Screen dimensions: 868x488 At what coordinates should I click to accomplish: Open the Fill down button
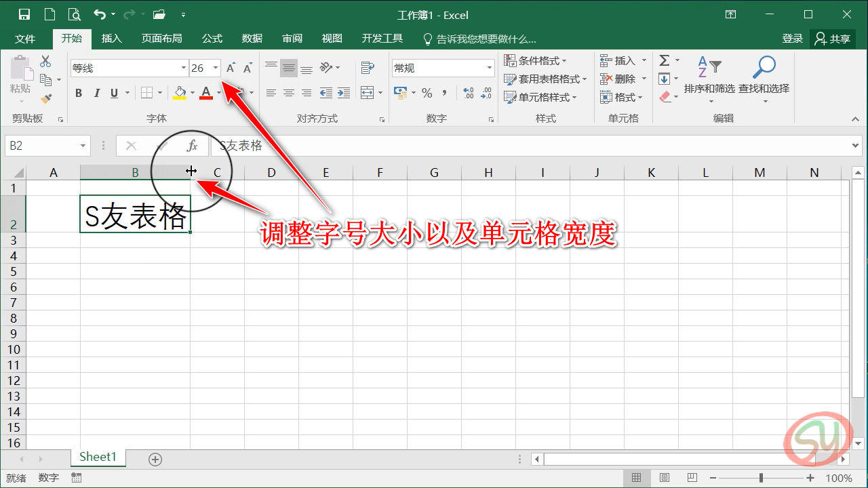(665, 79)
